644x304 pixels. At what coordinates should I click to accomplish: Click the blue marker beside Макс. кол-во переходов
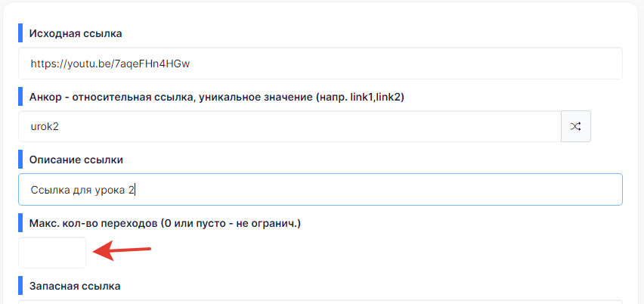20,222
